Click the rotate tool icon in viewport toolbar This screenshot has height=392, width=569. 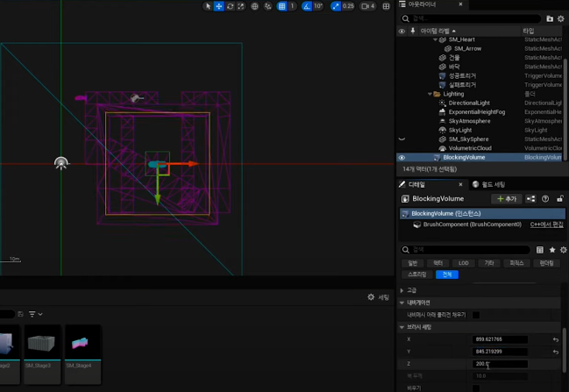pyautogui.click(x=231, y=6)
